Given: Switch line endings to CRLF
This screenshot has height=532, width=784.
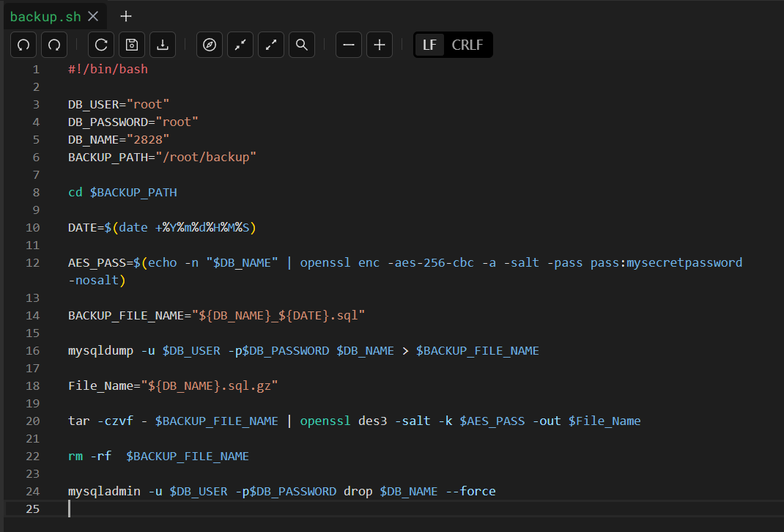Looking at the screenshot, I should [x=467, y=45].
